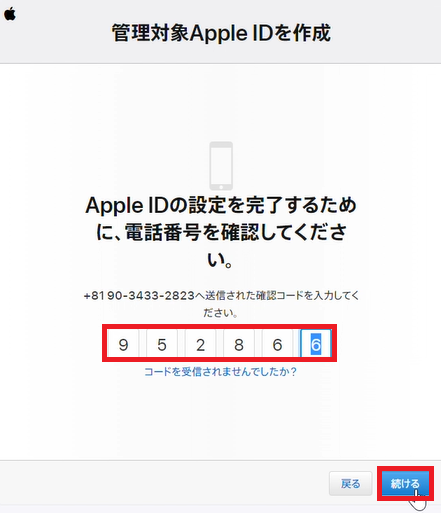The height and width of the screenshot is (513, 441).
Task: Click the い。 line of the heading
Action: pos(220,260)
